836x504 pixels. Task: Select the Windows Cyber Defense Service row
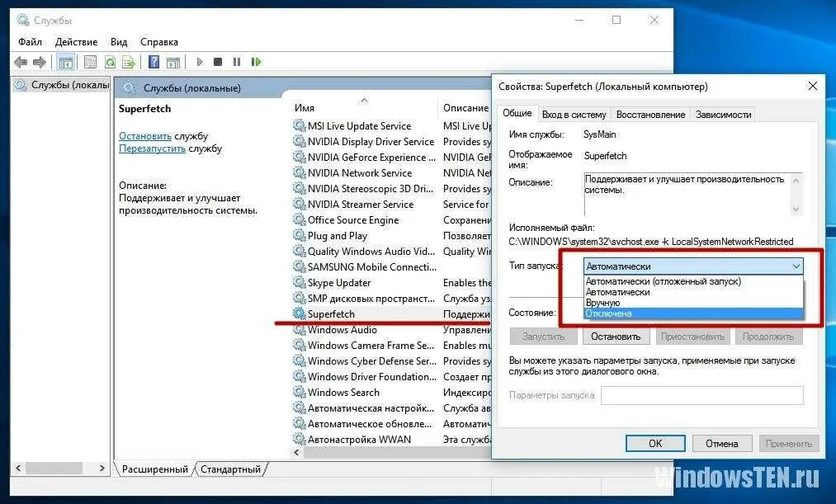pos(391,361)
